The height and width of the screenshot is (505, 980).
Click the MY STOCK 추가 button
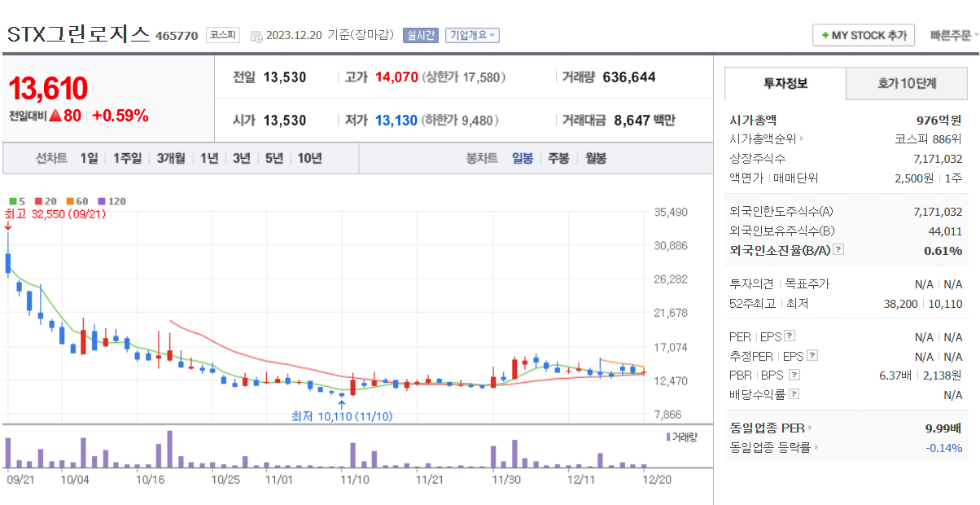864,35
